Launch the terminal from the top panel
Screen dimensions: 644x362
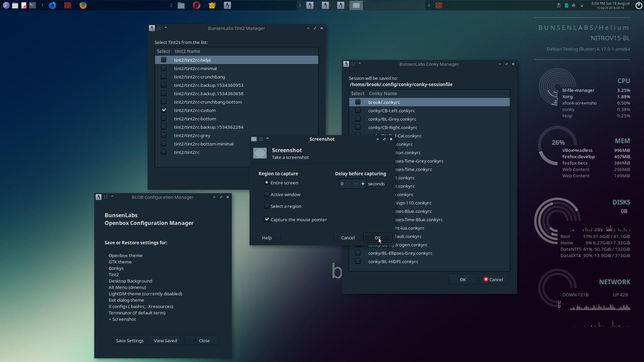(x=32, y=5)
